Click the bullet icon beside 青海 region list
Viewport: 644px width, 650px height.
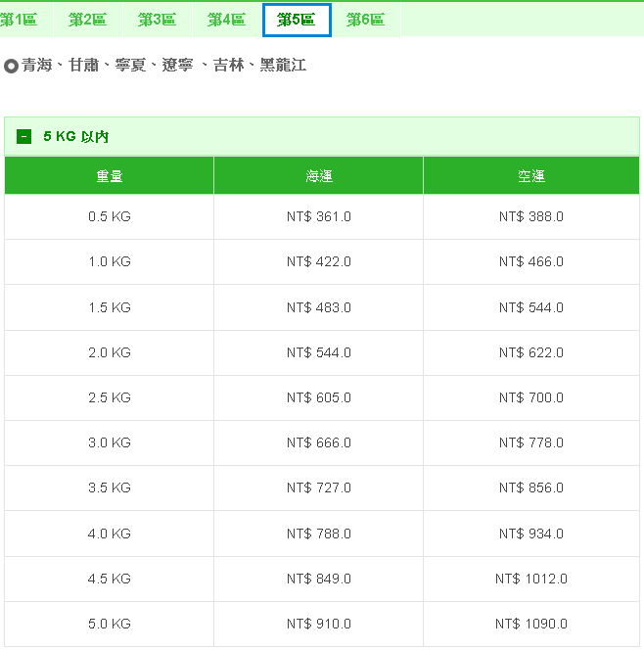(12, 66)
